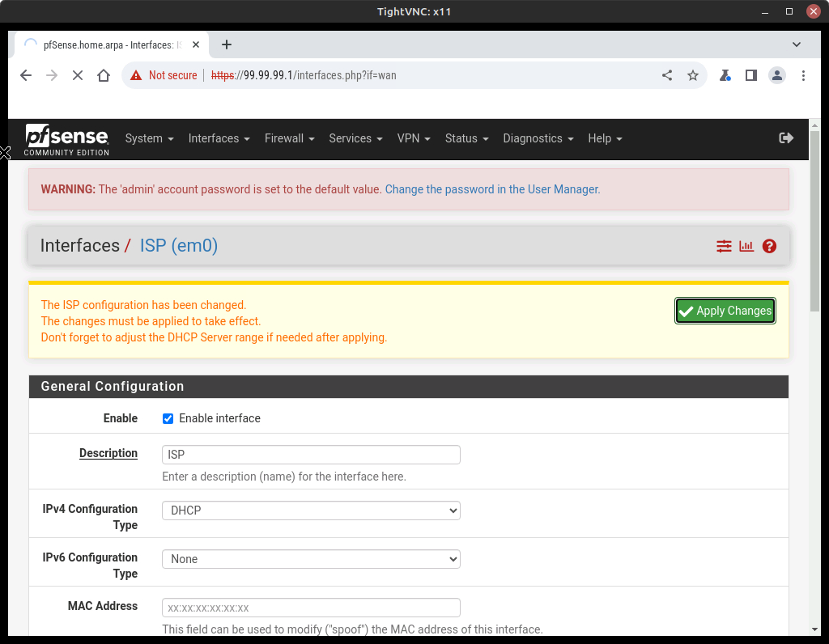The height and width of the screenshot is (644, 829).
Task: Open the red help question icon
Action: pyautogui.click(x=769, y=246)
